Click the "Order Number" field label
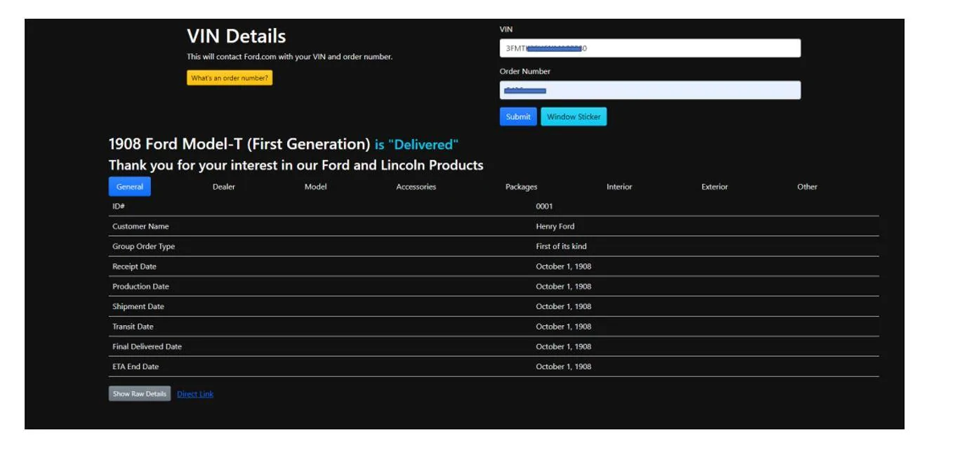Viewport: 980px width, 467px height. [x=525, y=72]
